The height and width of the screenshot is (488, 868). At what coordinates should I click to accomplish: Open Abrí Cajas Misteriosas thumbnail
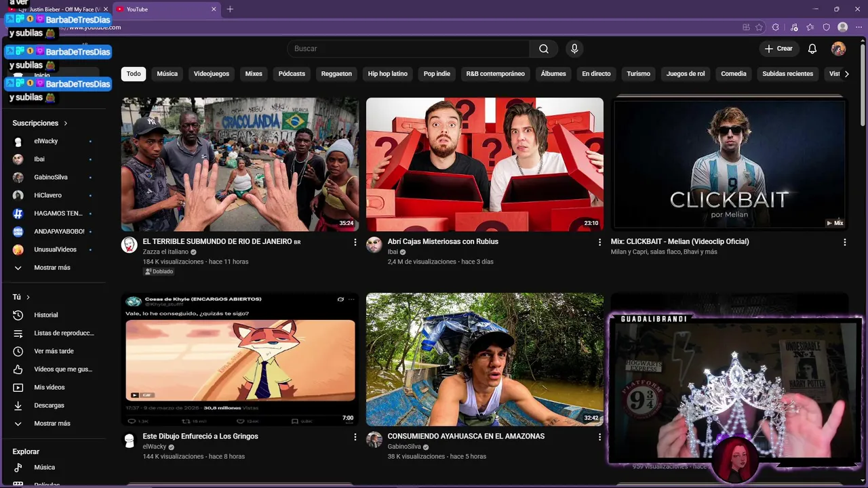pyautogui.click(x=485, y=165)
